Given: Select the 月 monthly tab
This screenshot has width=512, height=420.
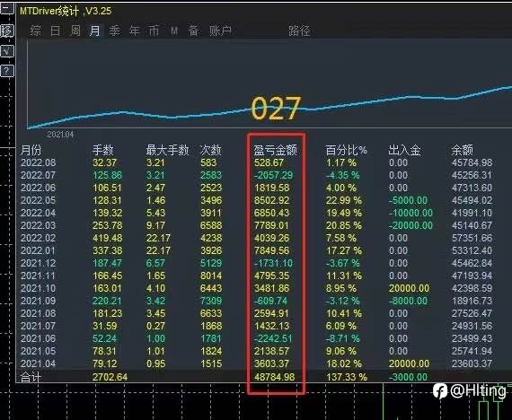Looking at the screenshot, I should 94,31.
